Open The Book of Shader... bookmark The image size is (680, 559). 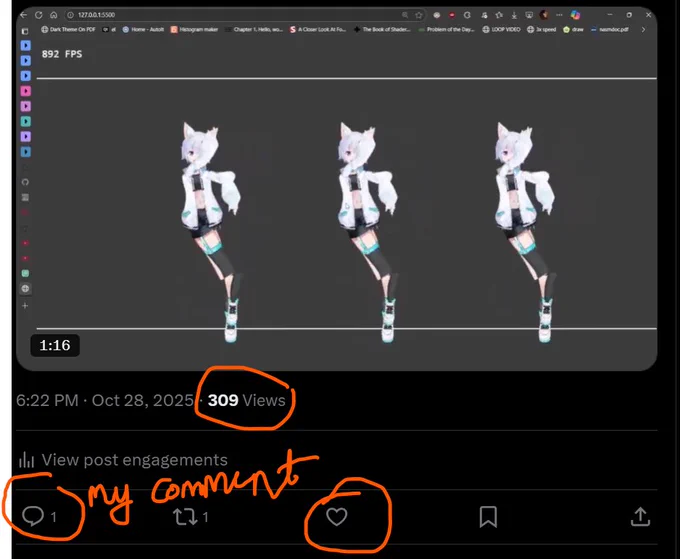point(382,29)
